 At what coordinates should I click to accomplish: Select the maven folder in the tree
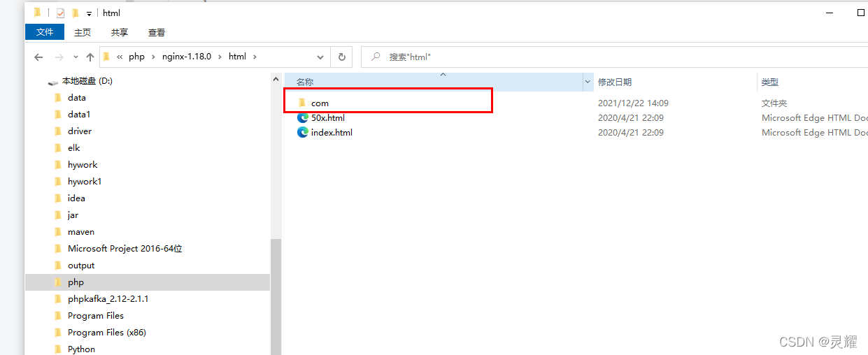click(x=81, y=231)
